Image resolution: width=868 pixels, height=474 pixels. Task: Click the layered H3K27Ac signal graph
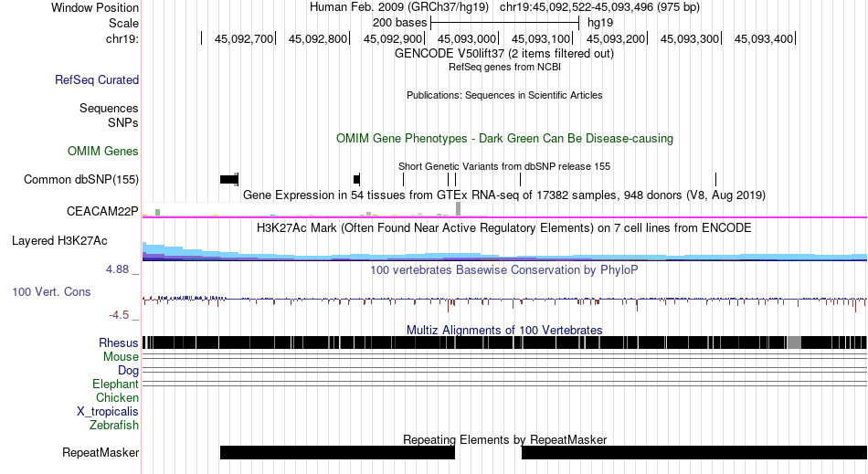tap(504, 252)
